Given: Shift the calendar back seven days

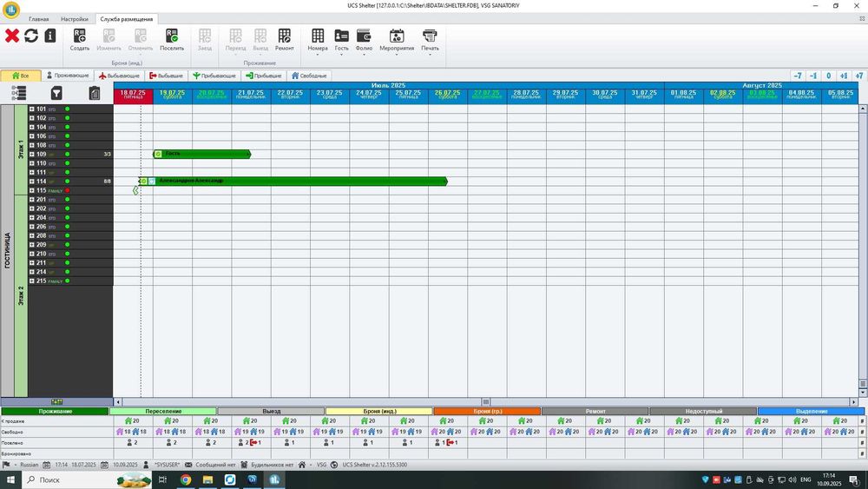Looking at the screenshot, I should point(798,76).
